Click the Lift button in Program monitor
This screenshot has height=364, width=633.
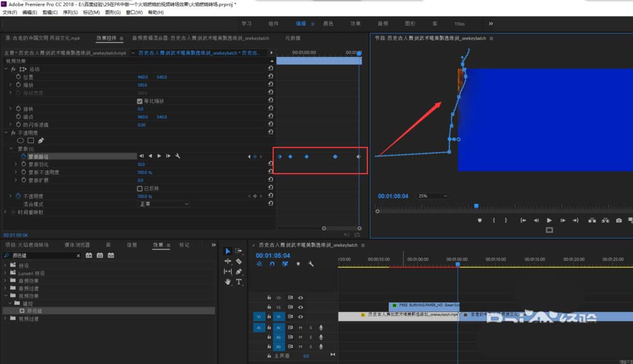coord(592,220)
